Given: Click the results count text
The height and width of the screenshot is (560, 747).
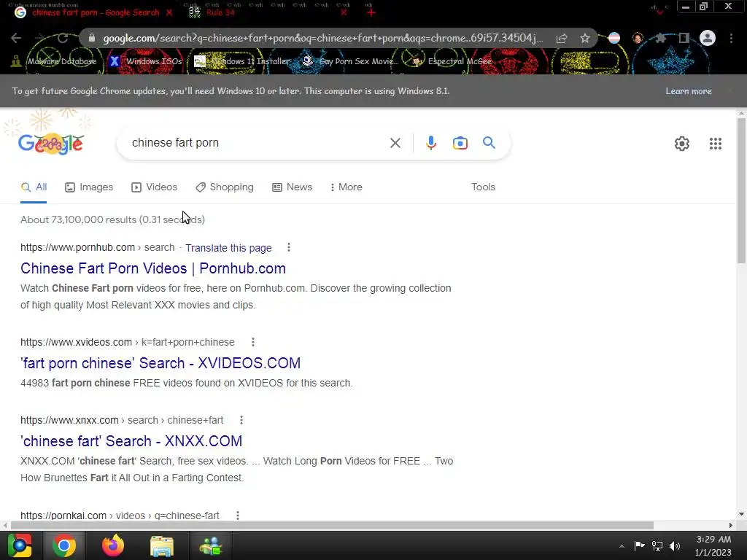Looking at the screenshot, I should point(112,219).
